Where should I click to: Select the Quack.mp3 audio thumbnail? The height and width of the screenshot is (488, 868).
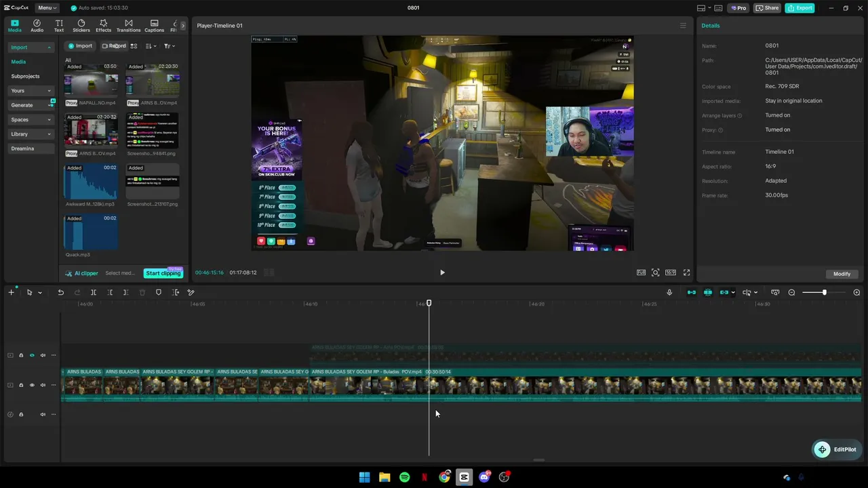pos(91,232)
